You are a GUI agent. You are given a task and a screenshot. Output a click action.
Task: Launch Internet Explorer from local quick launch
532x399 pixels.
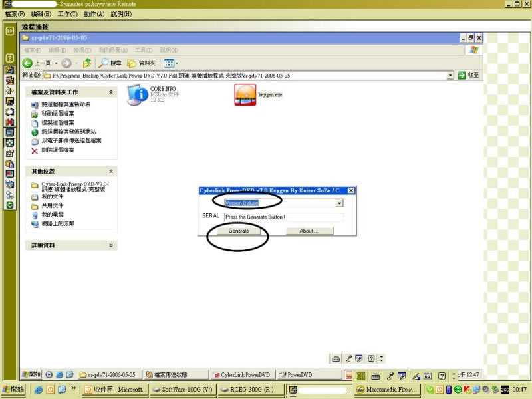(39, 390)
